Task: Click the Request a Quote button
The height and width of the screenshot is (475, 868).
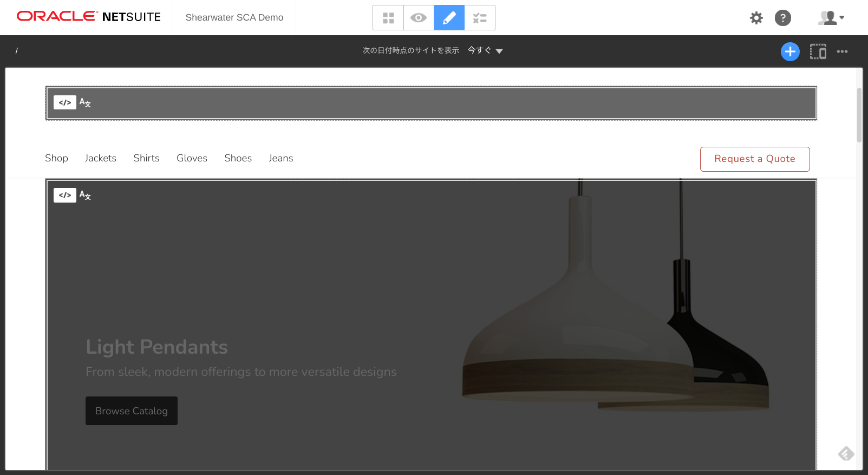Action: point(754,159)
